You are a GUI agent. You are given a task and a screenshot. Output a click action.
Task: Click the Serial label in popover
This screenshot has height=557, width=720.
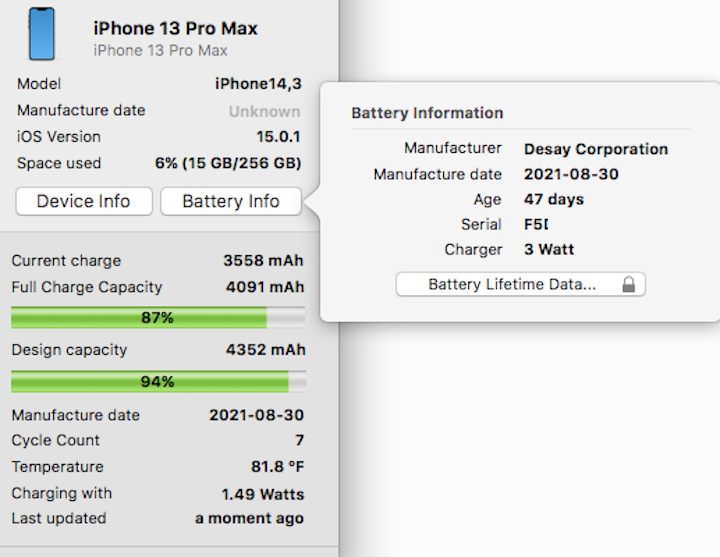click(x=481, y=224)
